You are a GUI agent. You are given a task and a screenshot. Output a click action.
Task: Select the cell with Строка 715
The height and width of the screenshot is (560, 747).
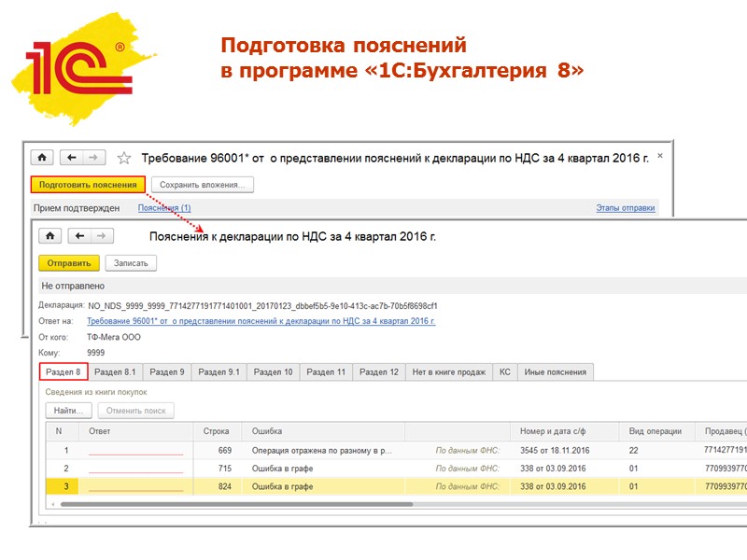pos(218,469)
